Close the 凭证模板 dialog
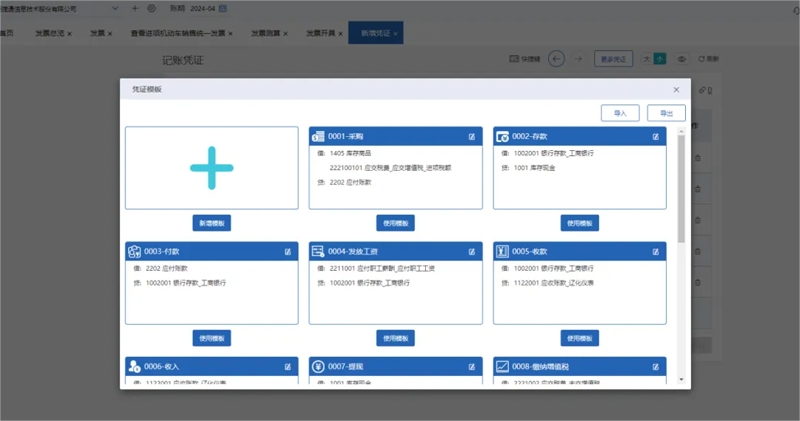800x421 pixels. (676, 89)
